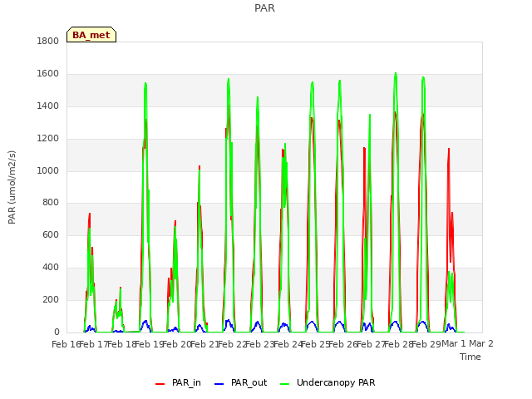Click the 600 y-axis tick label

click(x=51, y=234)
